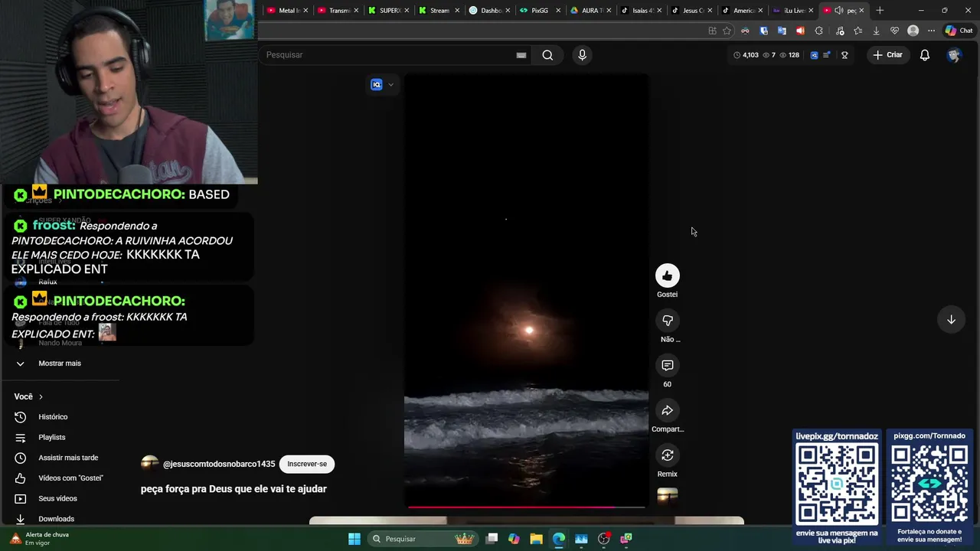
Task: Close the active YouTube Shorts tab
Action: (861, 11)
